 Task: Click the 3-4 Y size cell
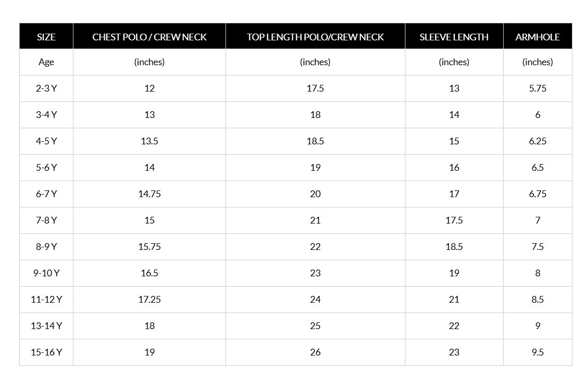coord(46,114)
